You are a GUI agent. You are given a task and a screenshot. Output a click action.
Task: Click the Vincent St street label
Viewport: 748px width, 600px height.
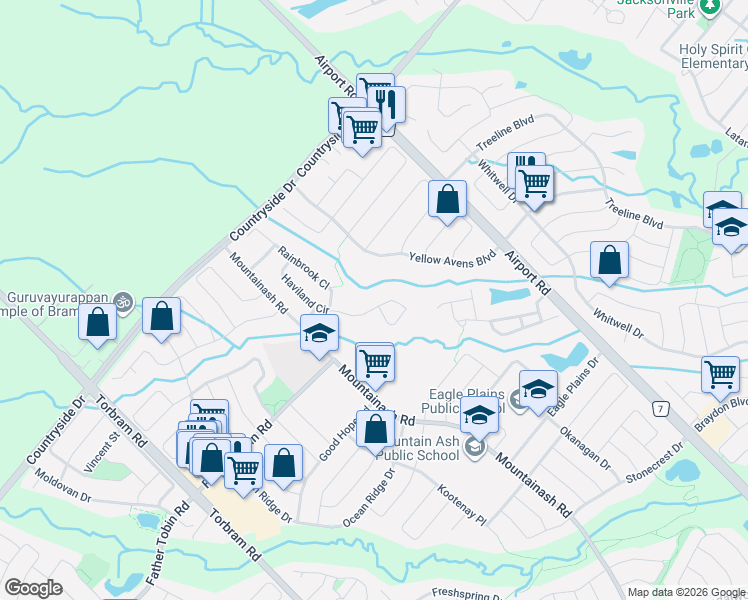point(102,452)
